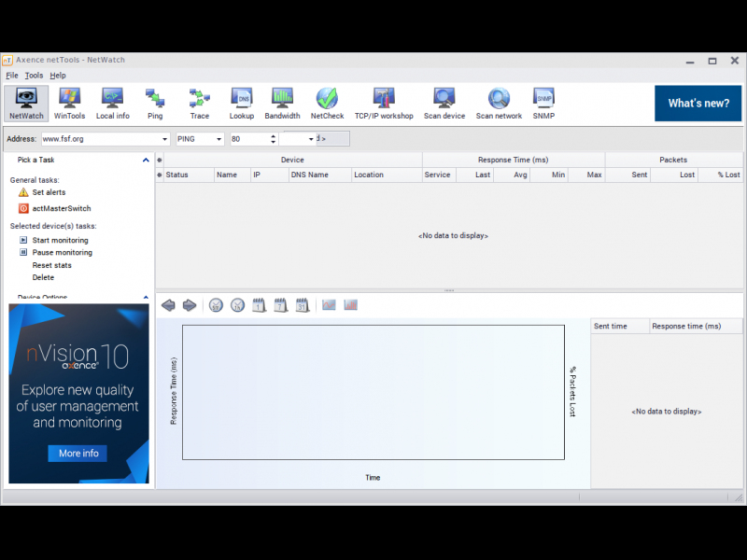Screen dimensions: 747x560
Task: Expand the PING service type dropdown
Action: (219, 139)
